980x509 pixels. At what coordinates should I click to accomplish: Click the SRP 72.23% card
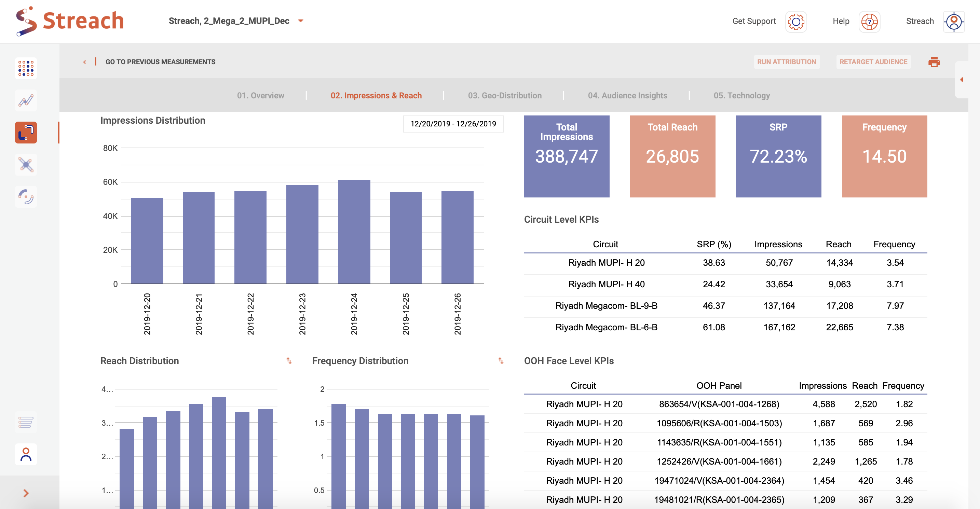tap(778, 156)
